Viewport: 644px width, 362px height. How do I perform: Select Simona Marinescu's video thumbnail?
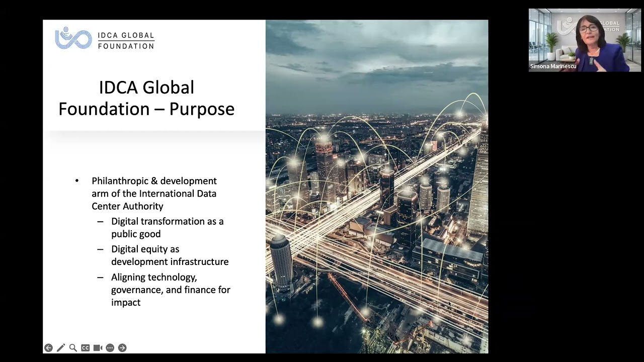[585, 40]
